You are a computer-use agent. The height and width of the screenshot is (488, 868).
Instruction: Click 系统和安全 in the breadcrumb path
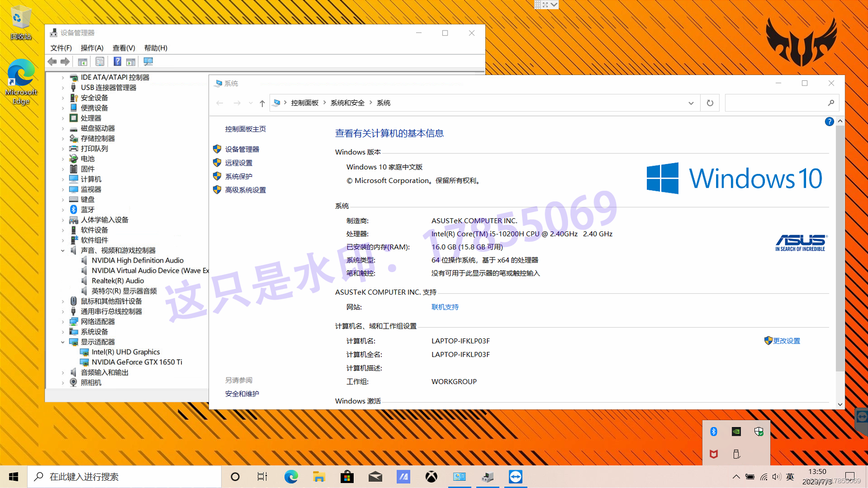tap(347, 103)
